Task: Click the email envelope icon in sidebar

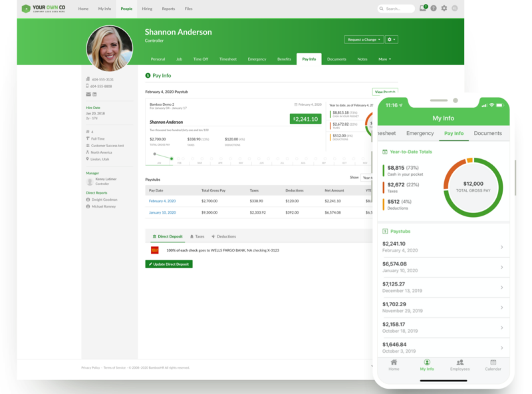Action: [x=88, y=94]
